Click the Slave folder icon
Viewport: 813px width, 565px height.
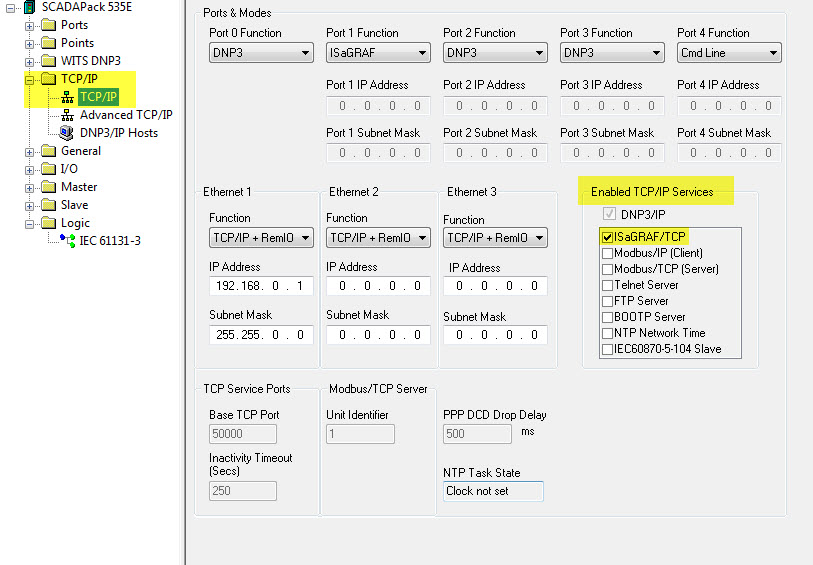[49, 205]
